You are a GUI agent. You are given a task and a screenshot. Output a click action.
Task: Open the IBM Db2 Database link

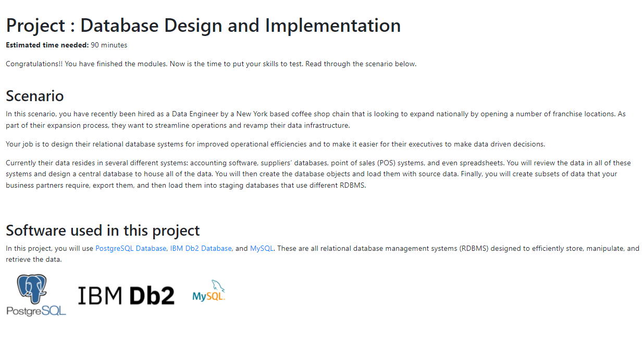[x=200, y=248]
